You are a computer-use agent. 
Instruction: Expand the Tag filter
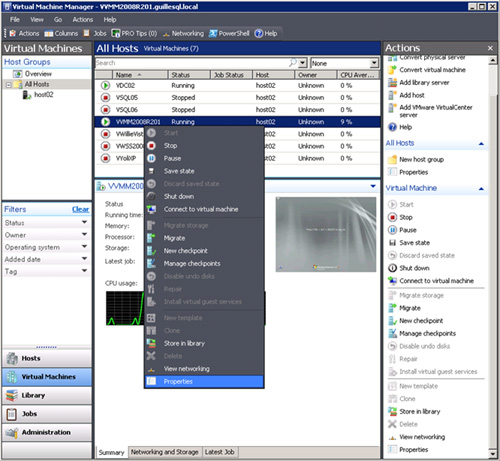tap(84, 271)
